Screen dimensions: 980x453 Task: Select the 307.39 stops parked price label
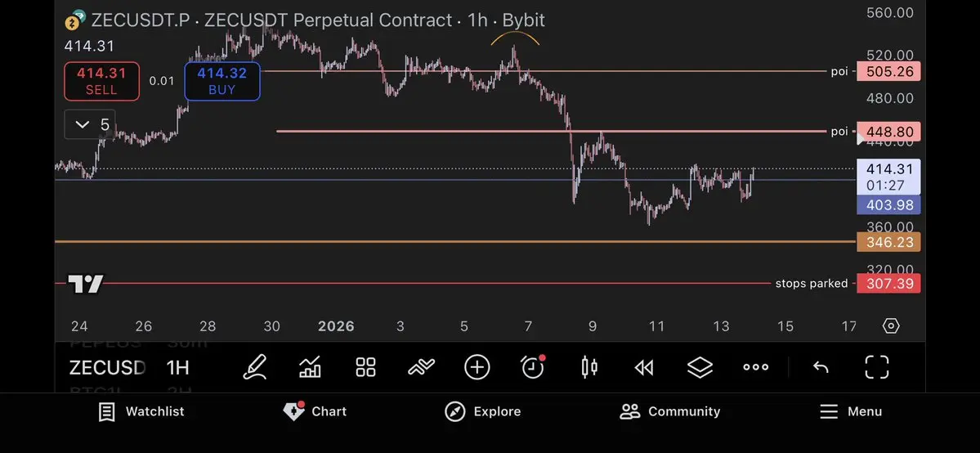tap(888, 284)
